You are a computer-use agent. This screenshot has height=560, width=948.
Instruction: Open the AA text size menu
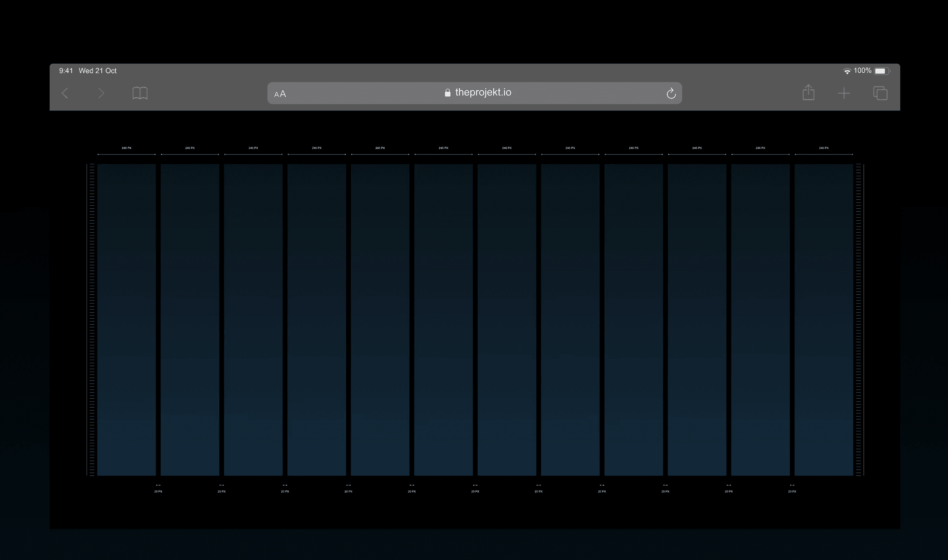pyautogui.click(x=280, y=94)
